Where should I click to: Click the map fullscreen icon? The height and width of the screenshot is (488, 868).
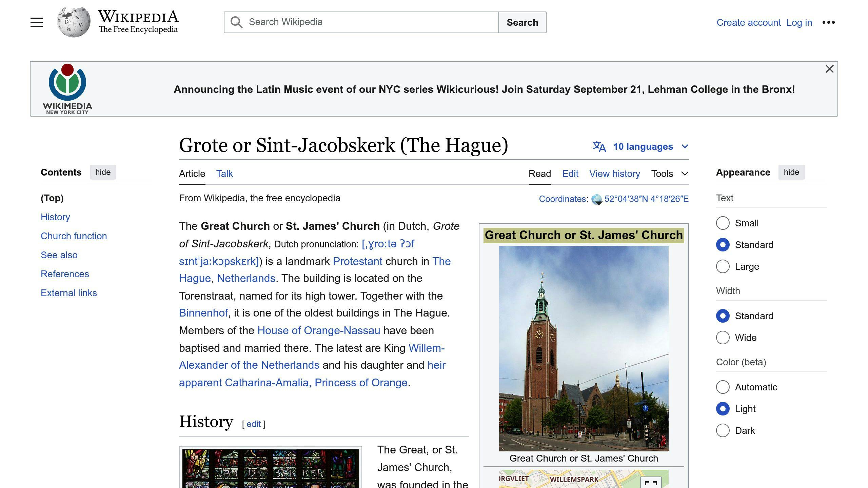tap(651, 483)
